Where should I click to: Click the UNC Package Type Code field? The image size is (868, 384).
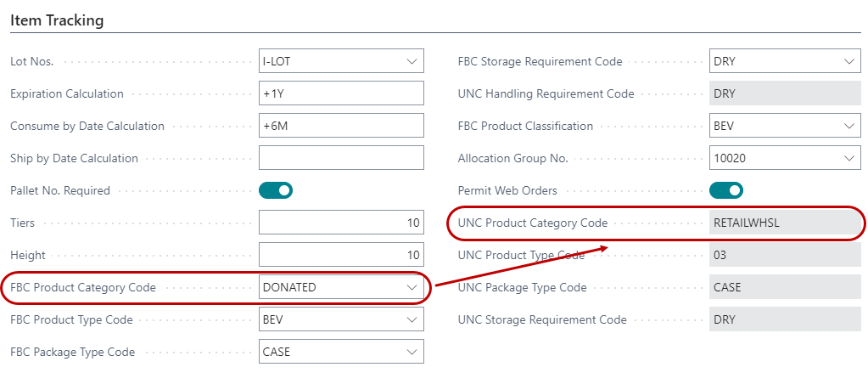[x=784, y=287]
